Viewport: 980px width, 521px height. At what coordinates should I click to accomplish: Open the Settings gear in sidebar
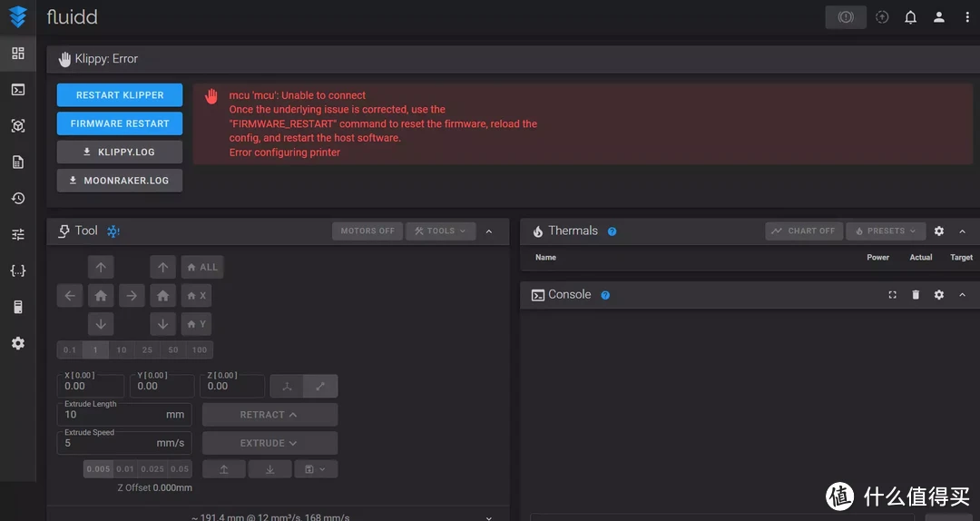(x=17, y=343)
